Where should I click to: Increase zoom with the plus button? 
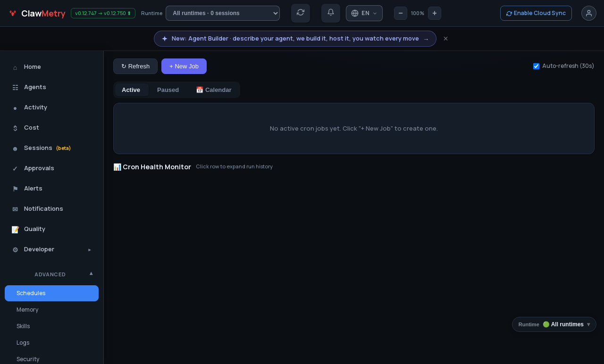pyautogui.click(x=435, y=13)
